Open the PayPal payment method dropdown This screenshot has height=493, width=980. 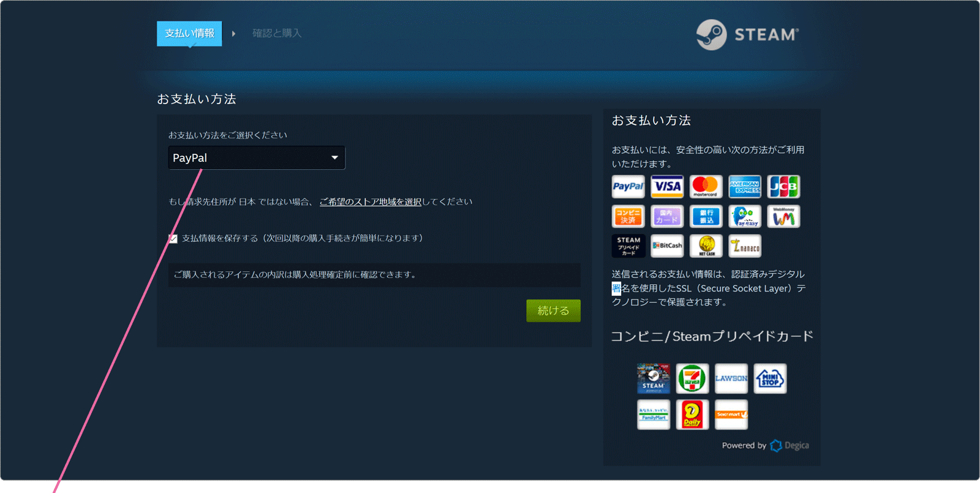click(257, 157)
